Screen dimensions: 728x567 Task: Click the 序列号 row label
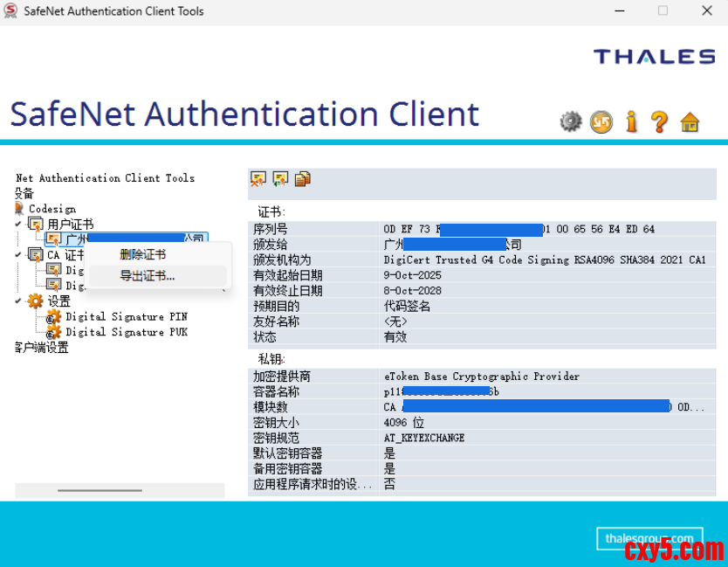271,229
